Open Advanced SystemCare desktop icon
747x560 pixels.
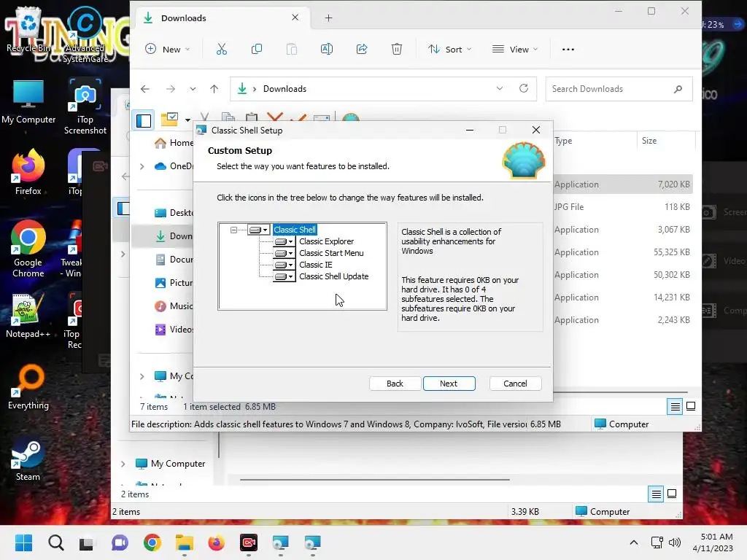coord(85,34)
